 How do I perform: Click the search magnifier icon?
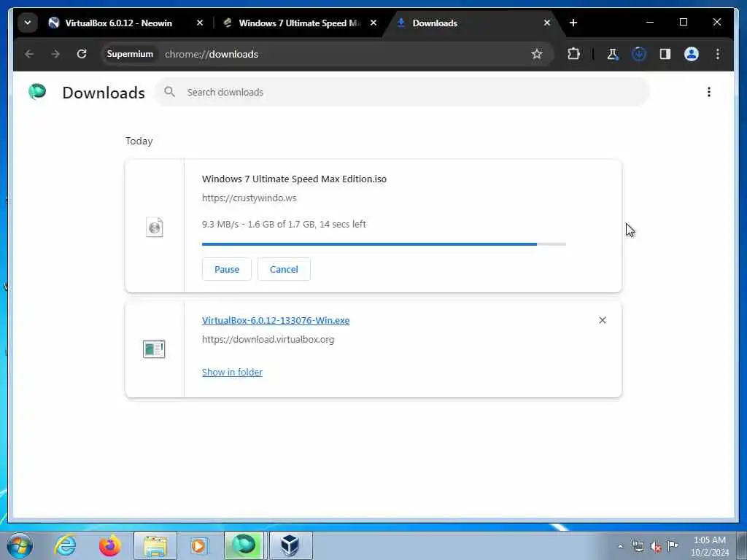[x=169, y=92]
